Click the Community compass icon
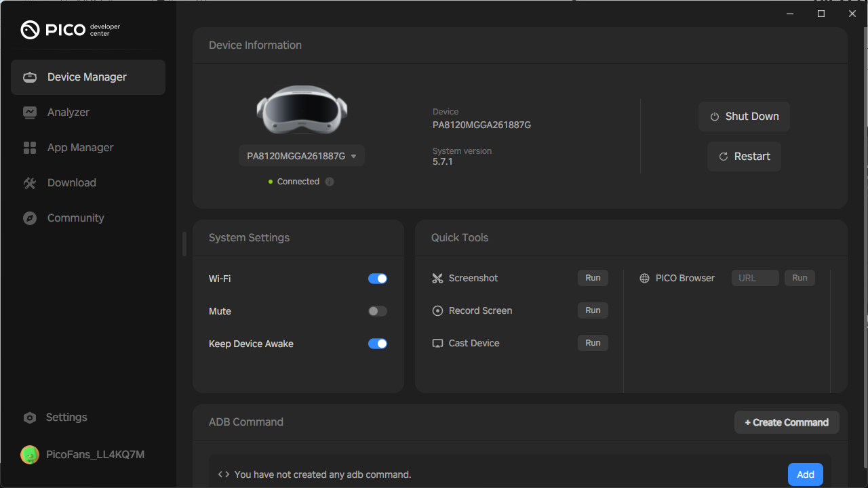Viewport: 868px width, 488px height. point(30,218)
